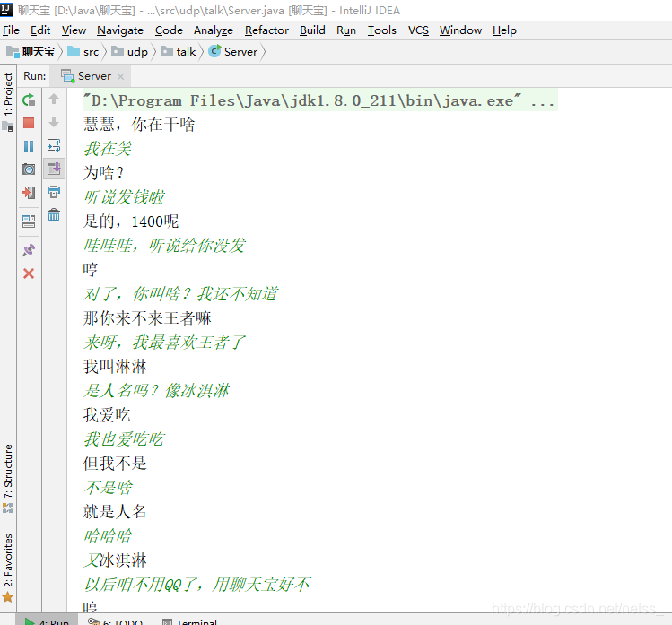This screenshot has width=672, height=625.
Task: Toggle scroll to end of output
Action: pos(54,169)
